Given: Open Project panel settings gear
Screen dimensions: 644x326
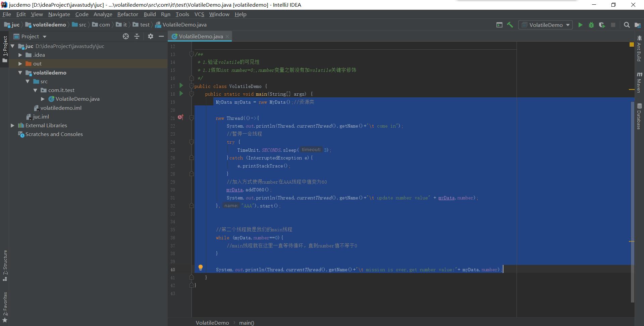Looking at the screenshot, I should click(151, 36).
